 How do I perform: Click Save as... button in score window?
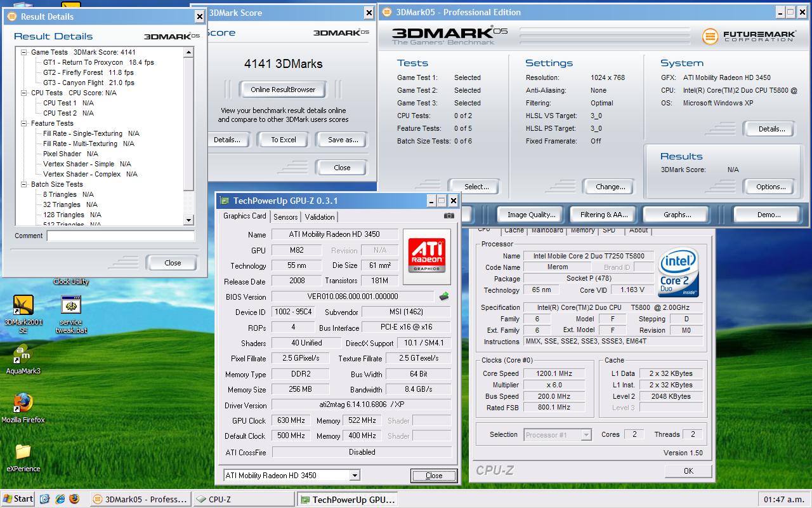(x=343, y=140)
